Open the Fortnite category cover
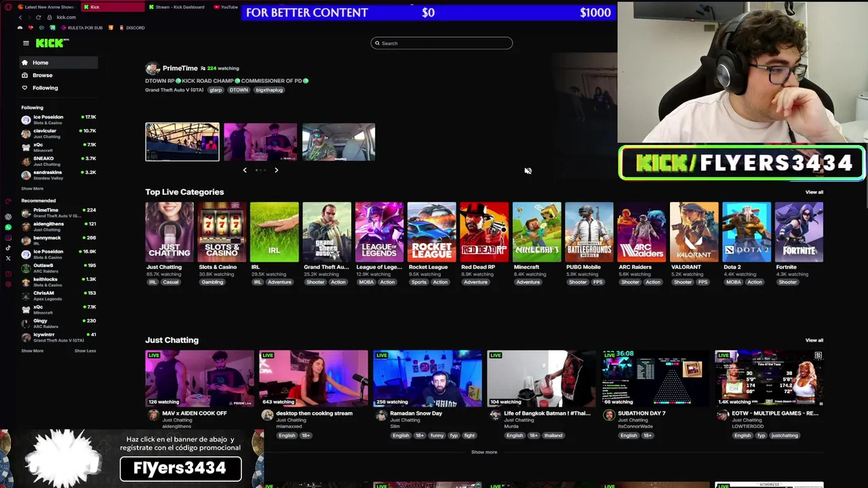This screenshot has height=488, width=868. (799, 232)
